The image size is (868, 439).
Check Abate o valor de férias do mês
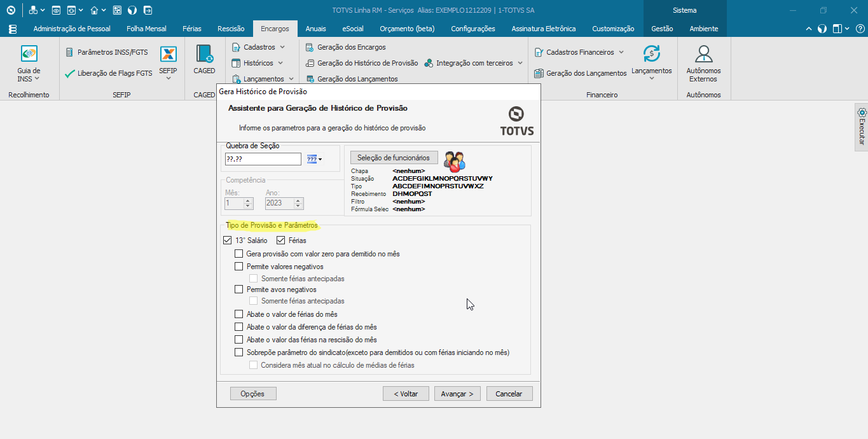point(239,314)
